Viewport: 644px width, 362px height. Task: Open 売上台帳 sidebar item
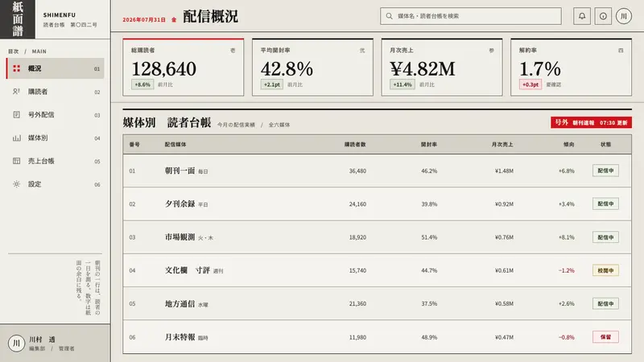coord(56,161)
